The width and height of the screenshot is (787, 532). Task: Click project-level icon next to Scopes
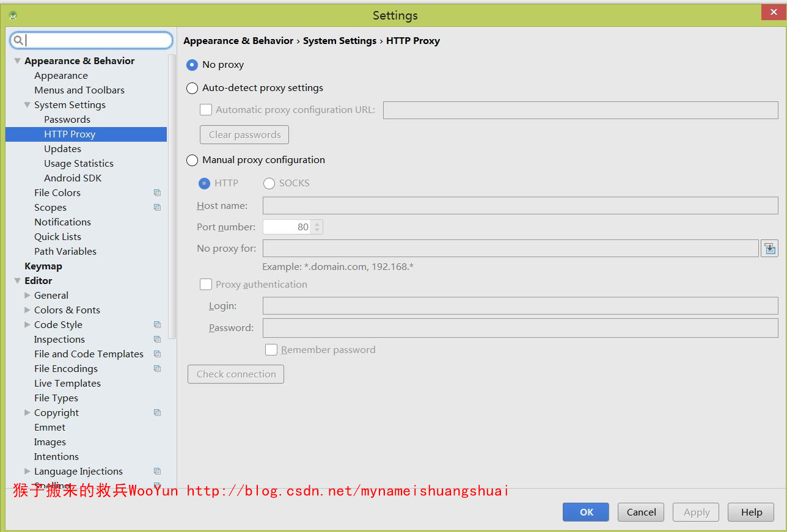(157, 208)
